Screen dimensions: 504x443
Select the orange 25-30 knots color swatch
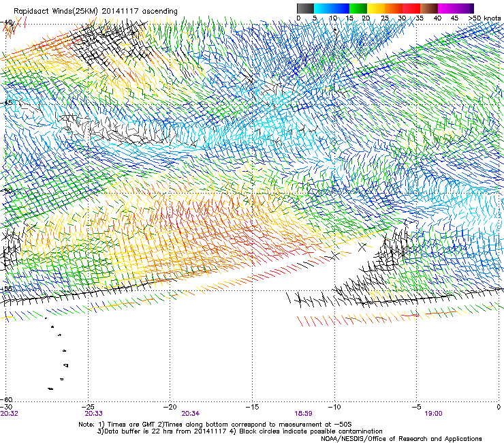394,8
